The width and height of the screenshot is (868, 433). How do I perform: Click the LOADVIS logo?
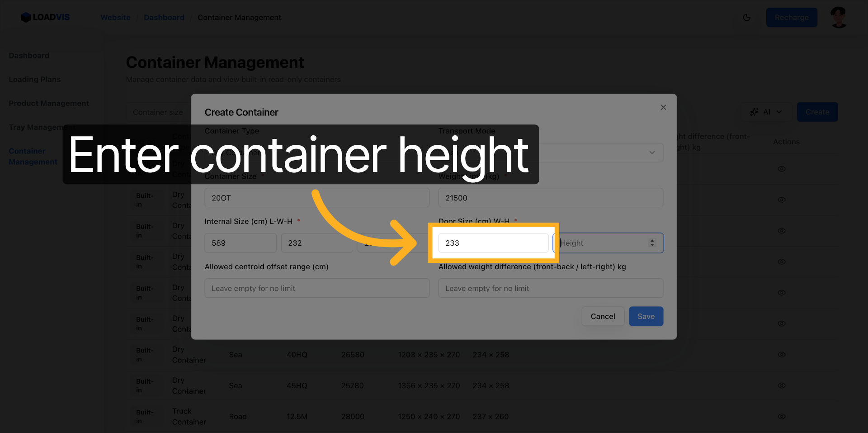coord(46,17)
